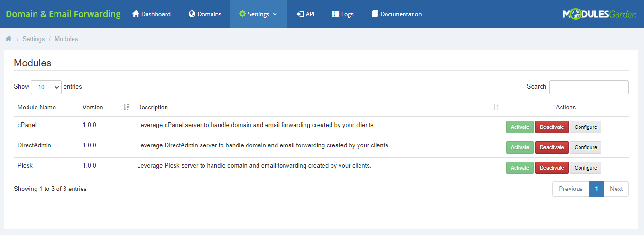Click the home icon in breadcrumb
Viewport: 644px width, 235px height.
tap(9, 39)
